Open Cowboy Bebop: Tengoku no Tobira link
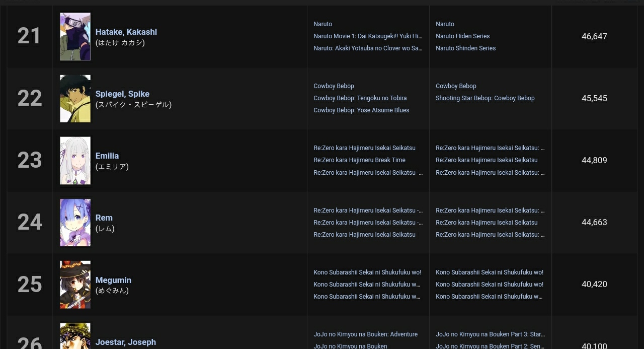644x349 pixels. pos(360,98)
